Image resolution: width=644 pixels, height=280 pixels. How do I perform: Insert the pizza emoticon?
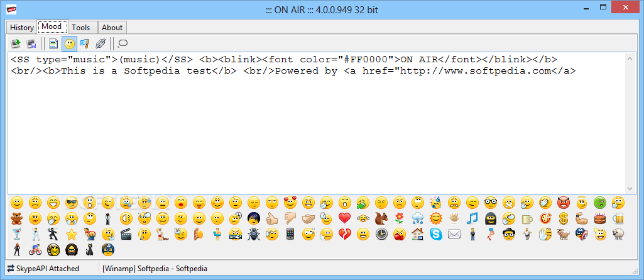tap(545, 218)
